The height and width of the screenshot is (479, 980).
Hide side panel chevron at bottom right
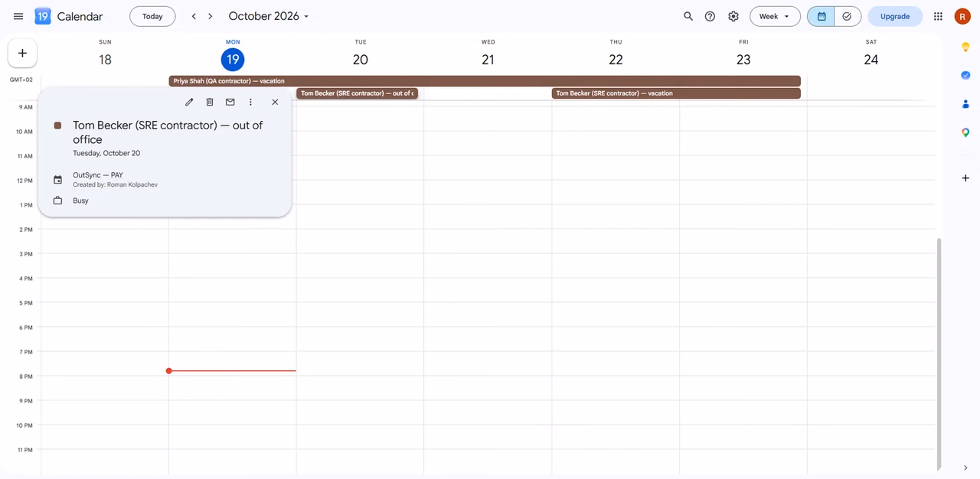pyautogui.click(x=965, y=468)
